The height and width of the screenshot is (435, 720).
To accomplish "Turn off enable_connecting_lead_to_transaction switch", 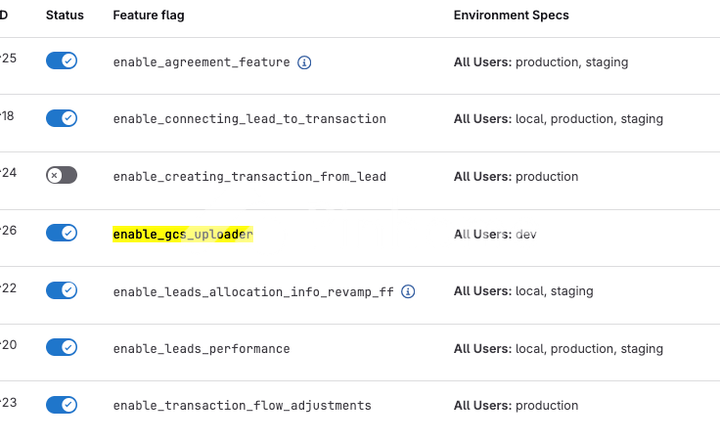I will pos(61,118).
